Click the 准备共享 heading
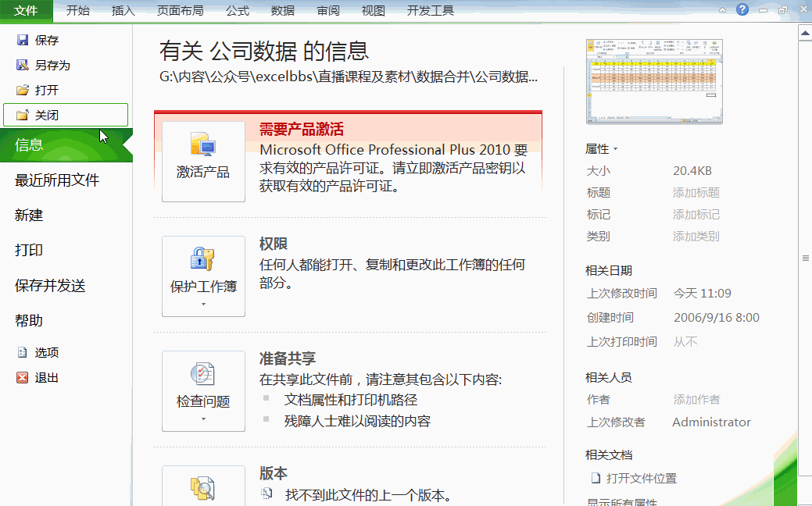The width and height of the screenshot is (812, 506). point(288,358)
